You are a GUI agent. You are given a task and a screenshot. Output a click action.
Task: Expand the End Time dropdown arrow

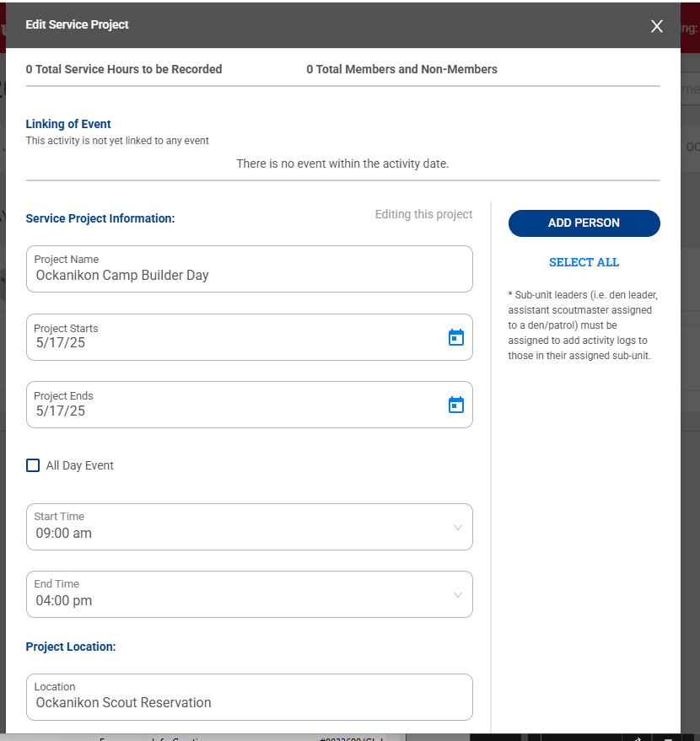(458, 595)
